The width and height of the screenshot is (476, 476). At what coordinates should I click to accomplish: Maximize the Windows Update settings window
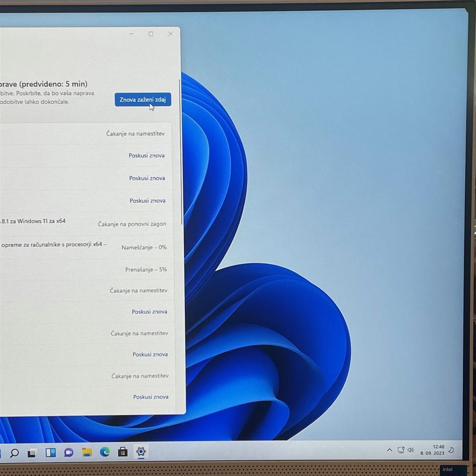(151, 34)
